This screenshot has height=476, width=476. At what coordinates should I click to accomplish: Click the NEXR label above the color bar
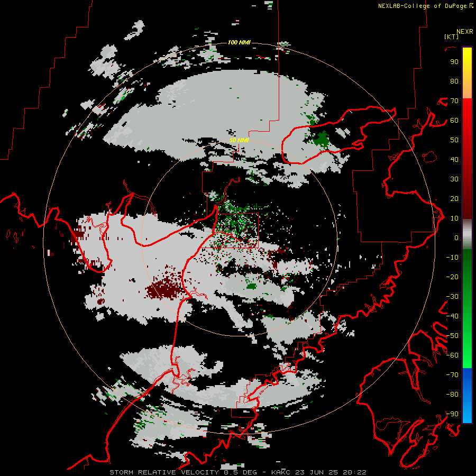click(465, 32)
